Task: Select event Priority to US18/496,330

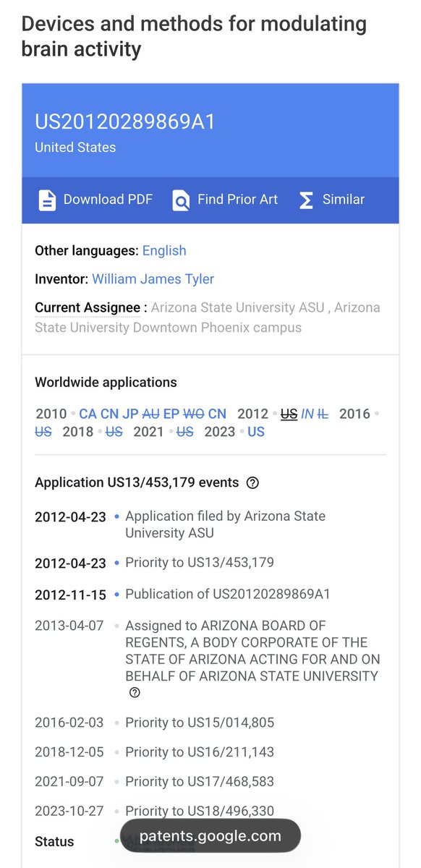Action: point(200,812)
